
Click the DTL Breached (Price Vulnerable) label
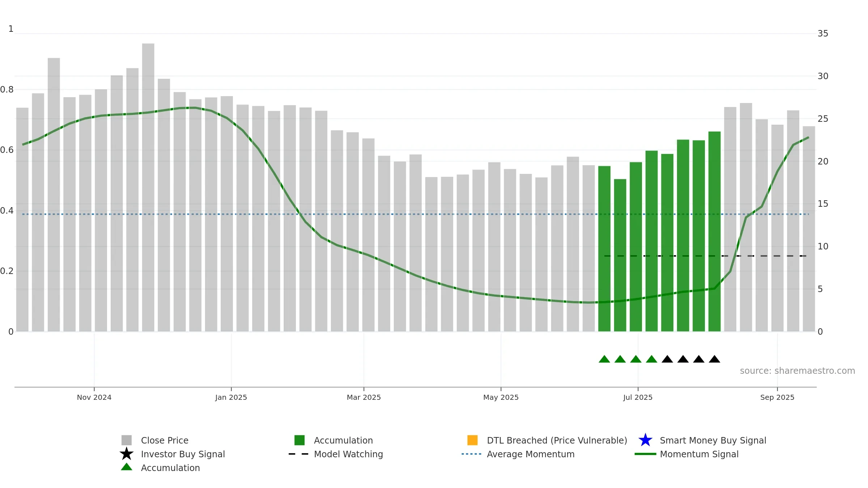[x=557, y=440]
